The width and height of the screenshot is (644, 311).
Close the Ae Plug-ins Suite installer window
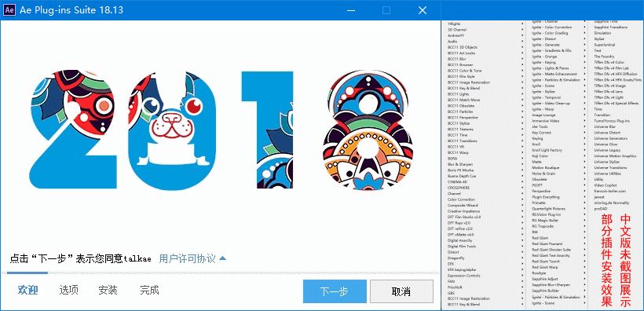point(423,10)
